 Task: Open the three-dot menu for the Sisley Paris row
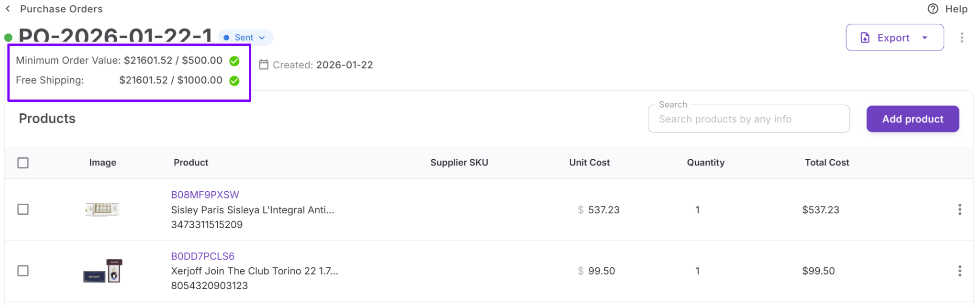[960, 209]
